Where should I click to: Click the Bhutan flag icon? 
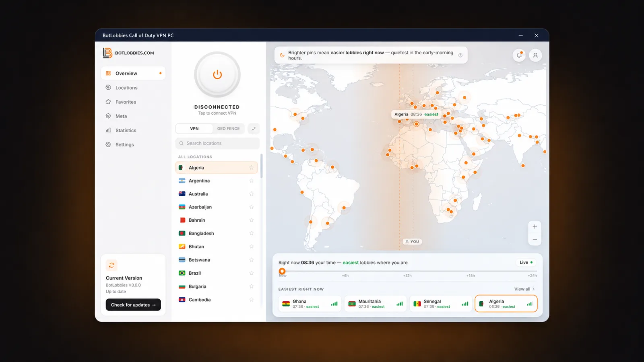point(182,247)
